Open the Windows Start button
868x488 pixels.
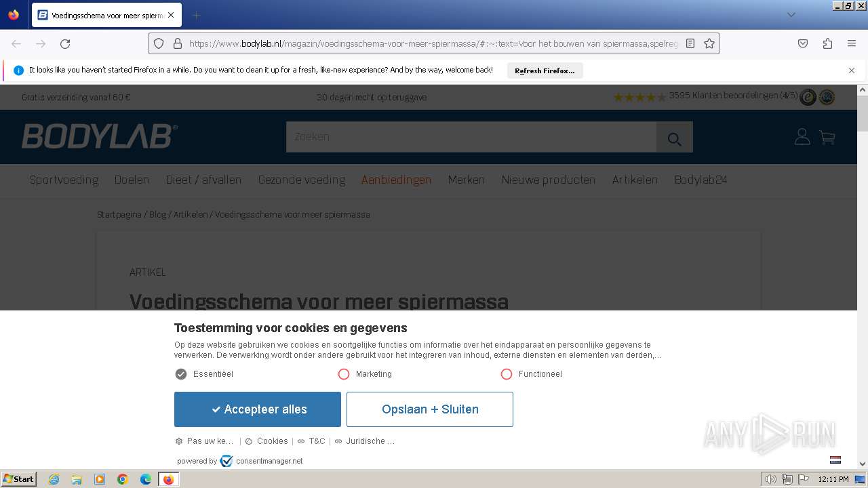click(x=19, y=479)
